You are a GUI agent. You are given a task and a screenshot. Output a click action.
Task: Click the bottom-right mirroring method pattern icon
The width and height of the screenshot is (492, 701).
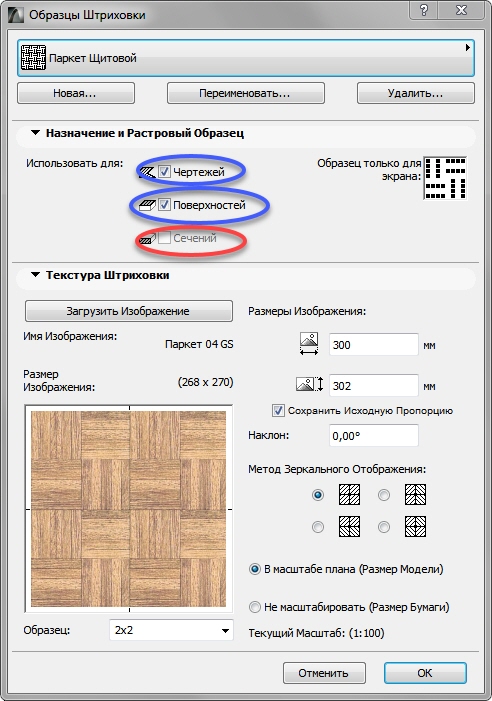tap(415, 526)
